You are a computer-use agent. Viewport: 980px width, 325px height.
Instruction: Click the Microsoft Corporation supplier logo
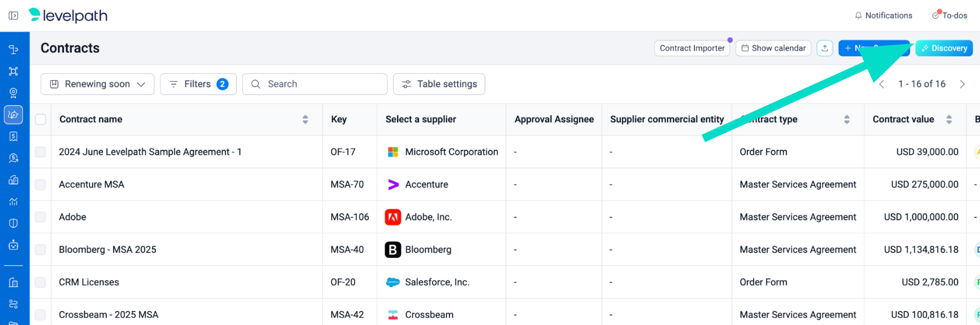tap(393, 152)
